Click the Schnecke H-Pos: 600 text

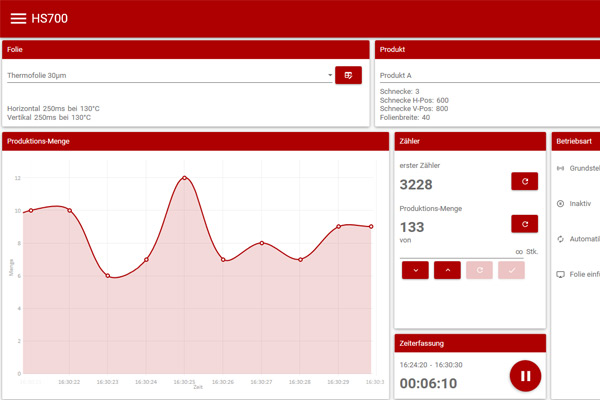click(414, 100)
